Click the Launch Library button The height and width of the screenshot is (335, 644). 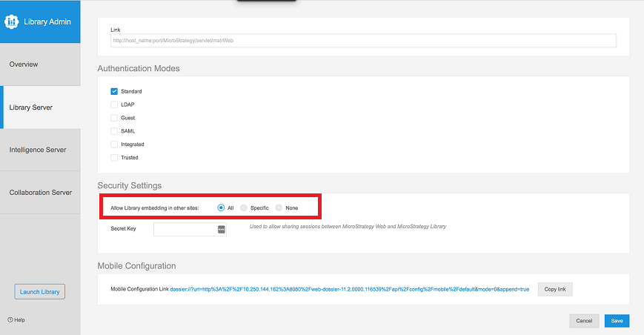(40, 291)
